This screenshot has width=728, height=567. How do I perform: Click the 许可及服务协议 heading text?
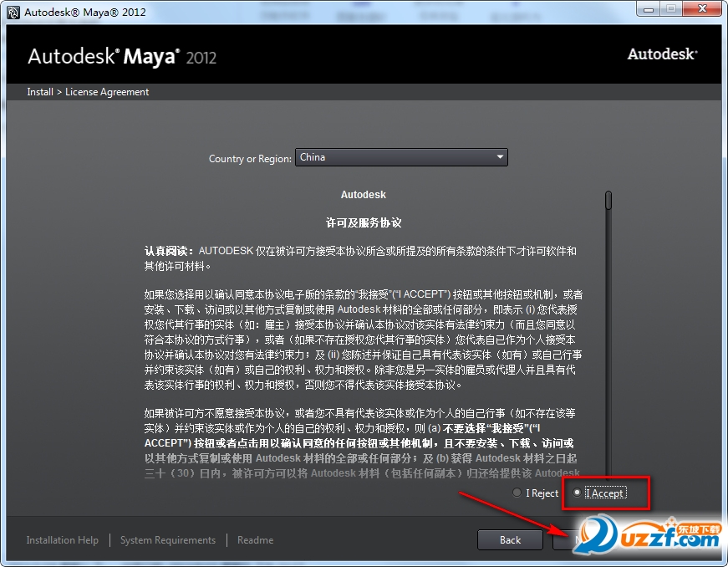364,223
